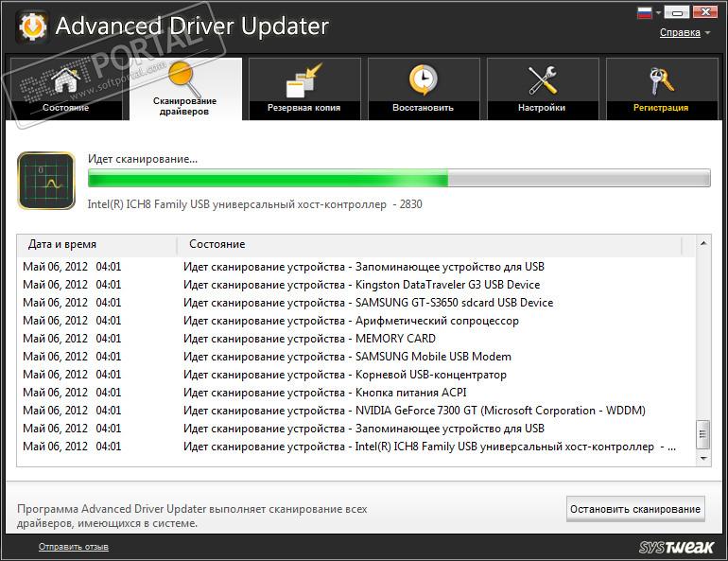Click the Состояние column header
The image size is (728, 561).
pos(429,245)
